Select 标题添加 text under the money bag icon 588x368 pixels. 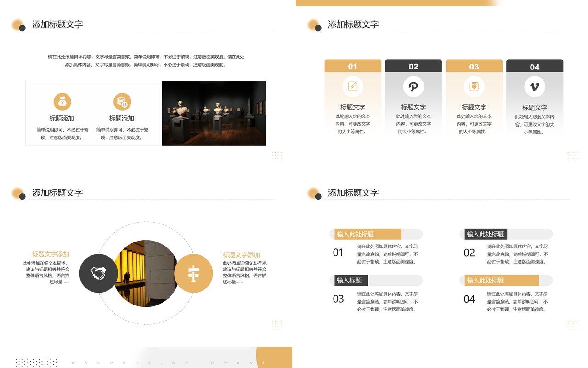click(x=62, y=118)
